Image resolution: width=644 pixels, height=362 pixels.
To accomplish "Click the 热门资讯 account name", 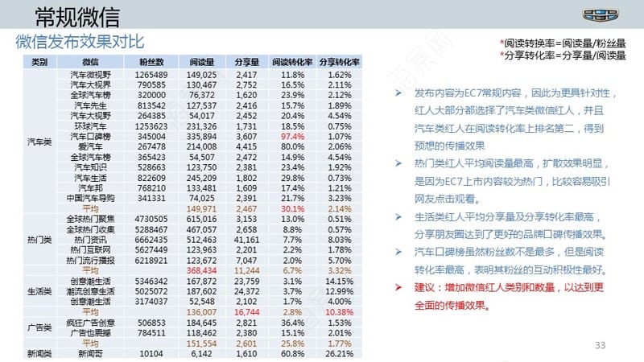I will [x=90, y=240].
